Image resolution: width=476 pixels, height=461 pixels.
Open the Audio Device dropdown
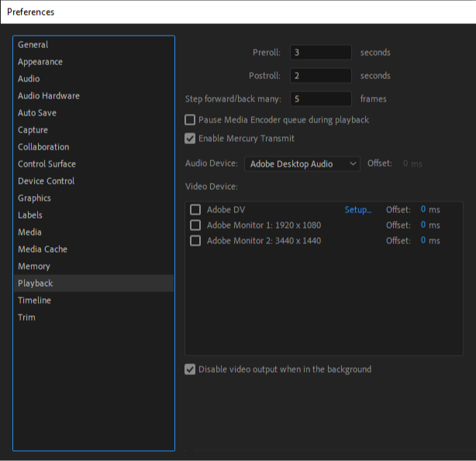[x=302, y=163]
